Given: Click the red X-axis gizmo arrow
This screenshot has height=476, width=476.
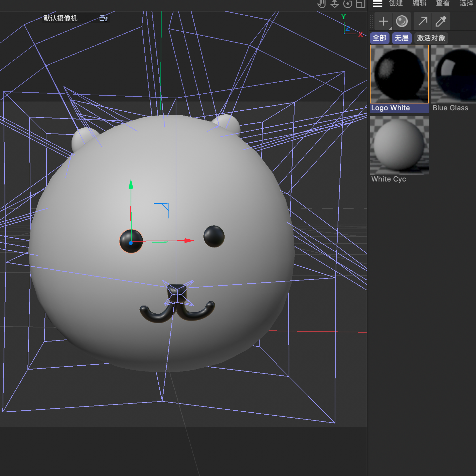Looking at the screenshot, I should 189,241.
